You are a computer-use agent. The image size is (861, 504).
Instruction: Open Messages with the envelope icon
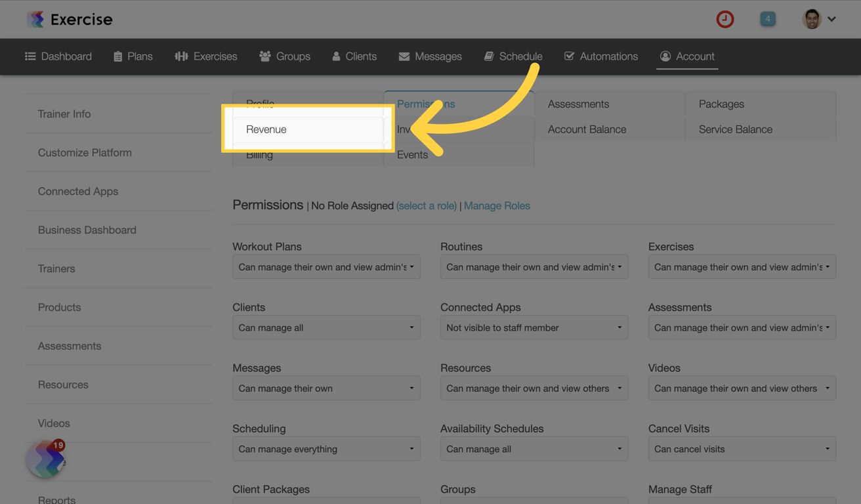tap(430, 56)
